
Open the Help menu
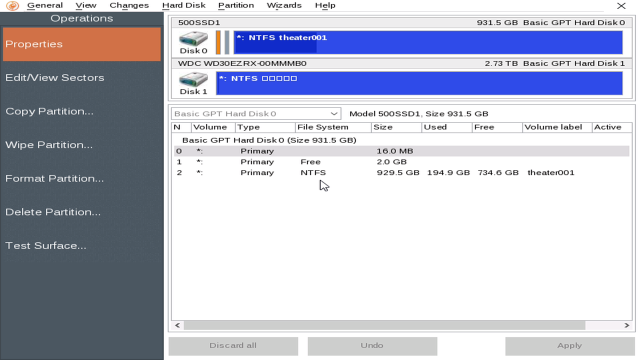(325, 5)
